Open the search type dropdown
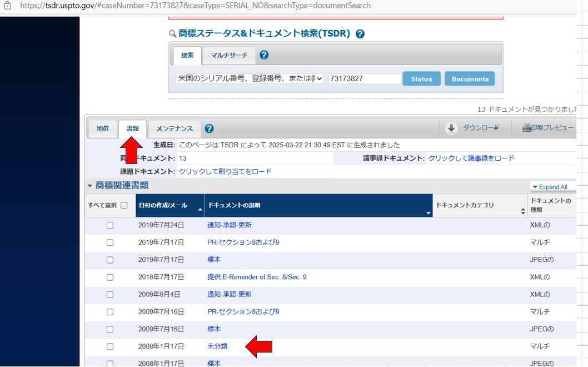This screenshot has width=588, height=367. (x=250, y=79)
